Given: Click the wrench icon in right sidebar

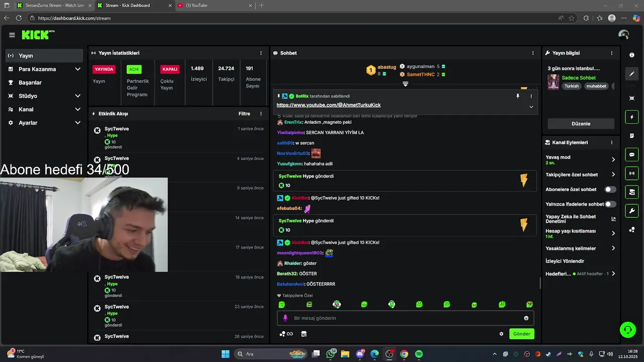Looking at the screenshot, I should 632,211.
